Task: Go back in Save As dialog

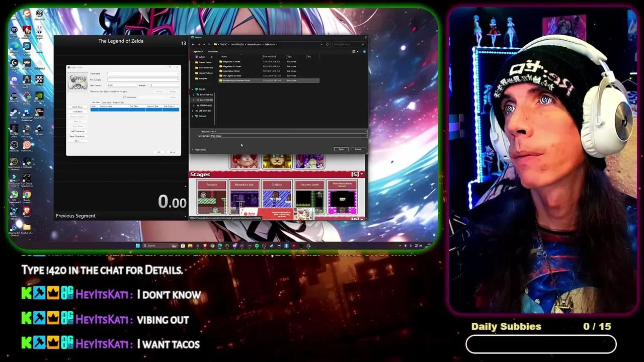Action: (193, 44)
